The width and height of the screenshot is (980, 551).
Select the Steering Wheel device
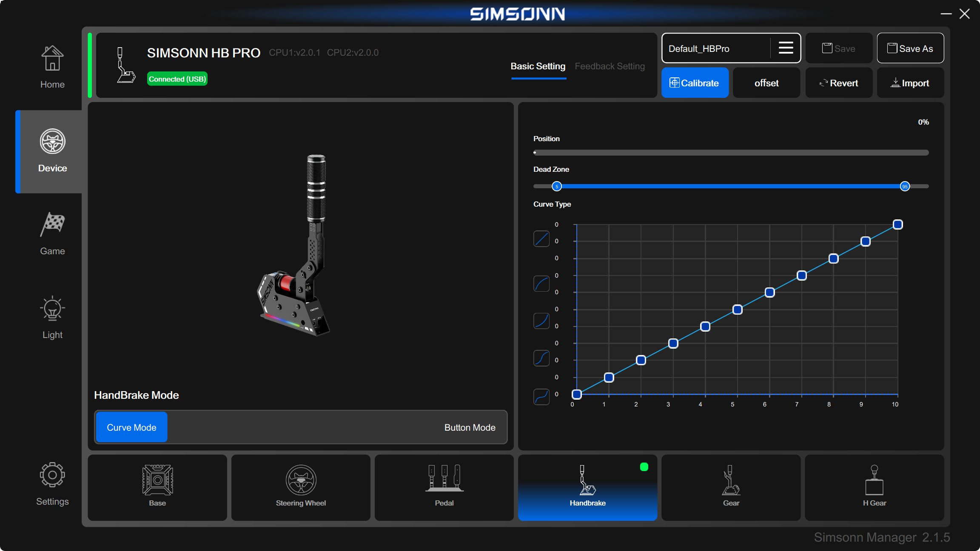point(301,488)
